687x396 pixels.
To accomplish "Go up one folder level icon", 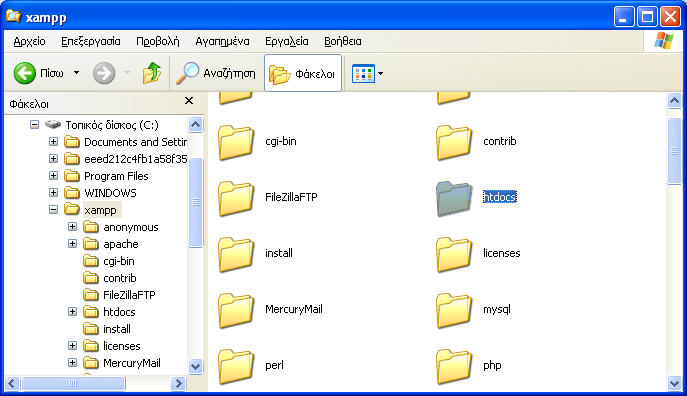I will [x=152, y=73].
